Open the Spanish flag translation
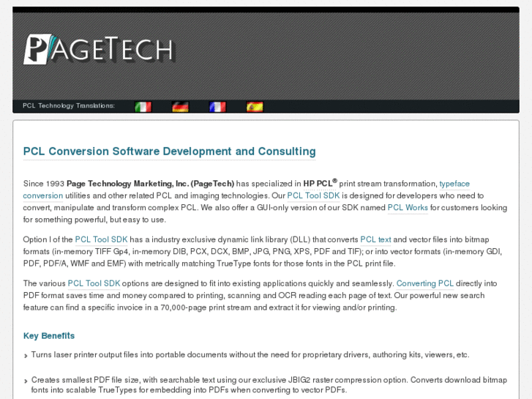Viewport: 532px width, 399px height. 255,107
